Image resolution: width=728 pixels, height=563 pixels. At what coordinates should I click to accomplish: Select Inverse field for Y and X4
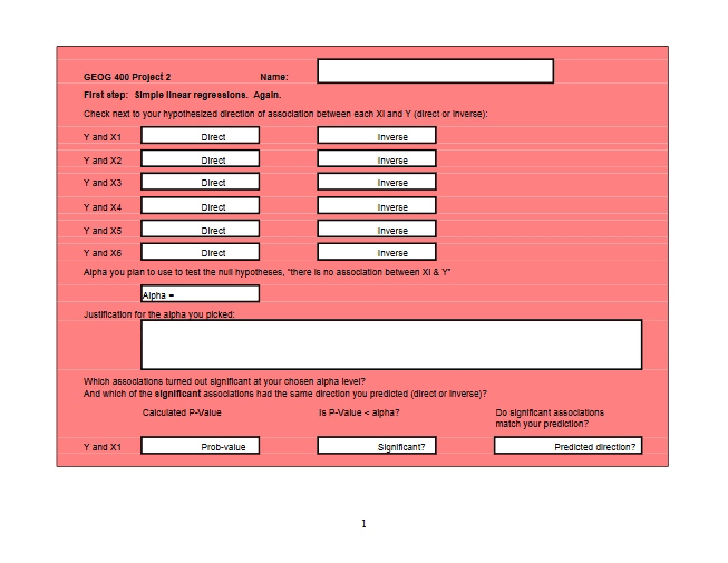tap(377, 206)
